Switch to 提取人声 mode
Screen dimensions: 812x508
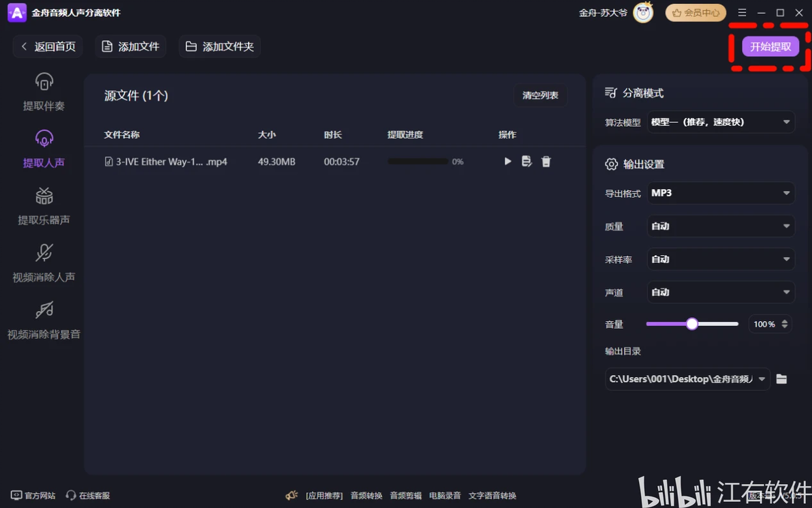coord(44,149)
